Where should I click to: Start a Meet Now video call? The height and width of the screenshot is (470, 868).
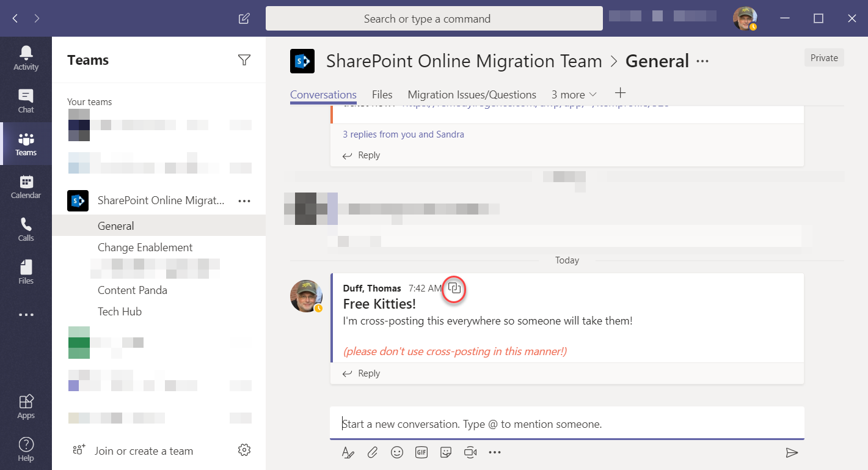click(x=470, y=452)
